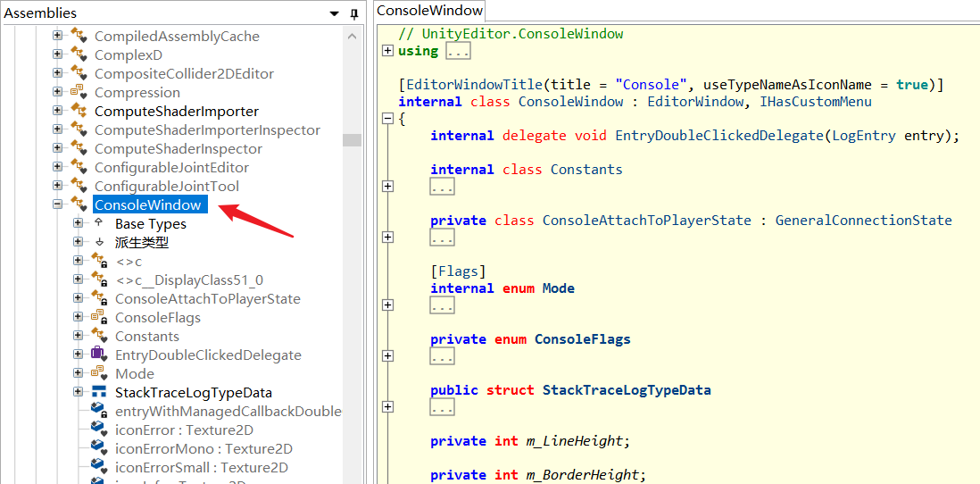Follow the GeneralConnectionState type link

click(x=863, y=220)
